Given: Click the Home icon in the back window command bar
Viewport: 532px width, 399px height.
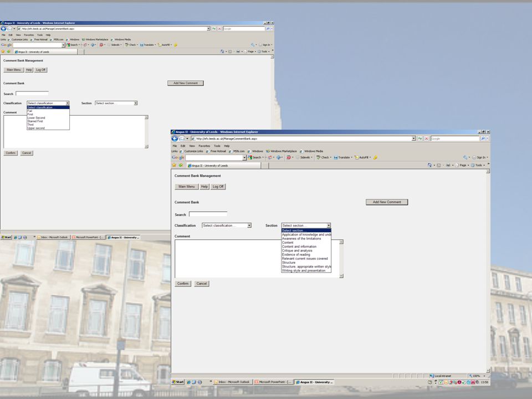Looking at the screenshot, I should click(x=222, y=52).
